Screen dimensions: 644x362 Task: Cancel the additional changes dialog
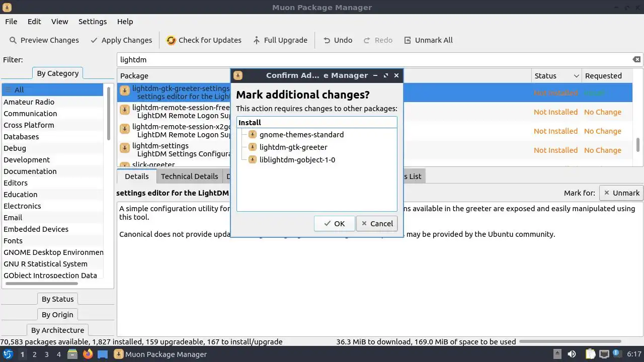pos(377,224)
